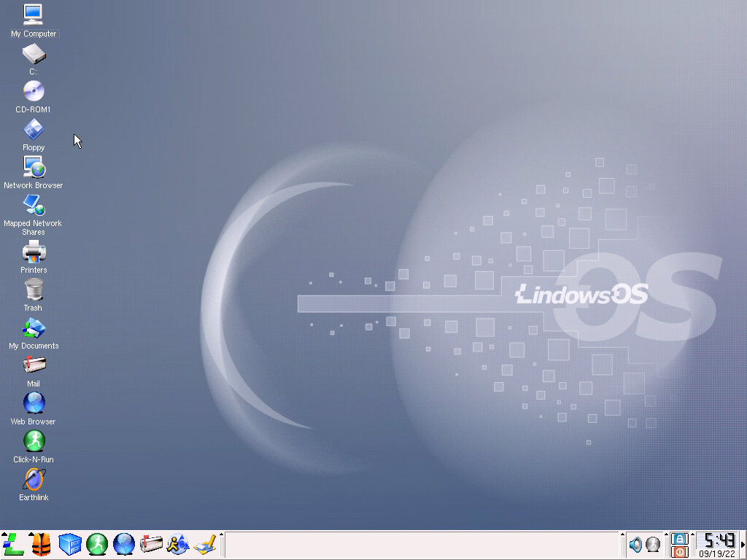Open the CD-ROM1 disc icon
Screen dimensions: 747x560
coord(34,91)
